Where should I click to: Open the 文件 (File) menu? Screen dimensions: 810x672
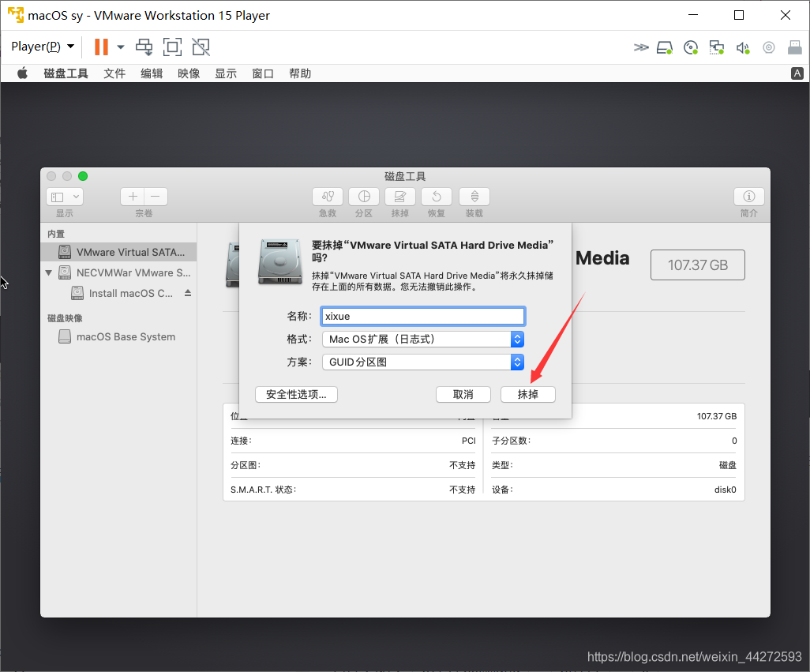coord(114,73)
